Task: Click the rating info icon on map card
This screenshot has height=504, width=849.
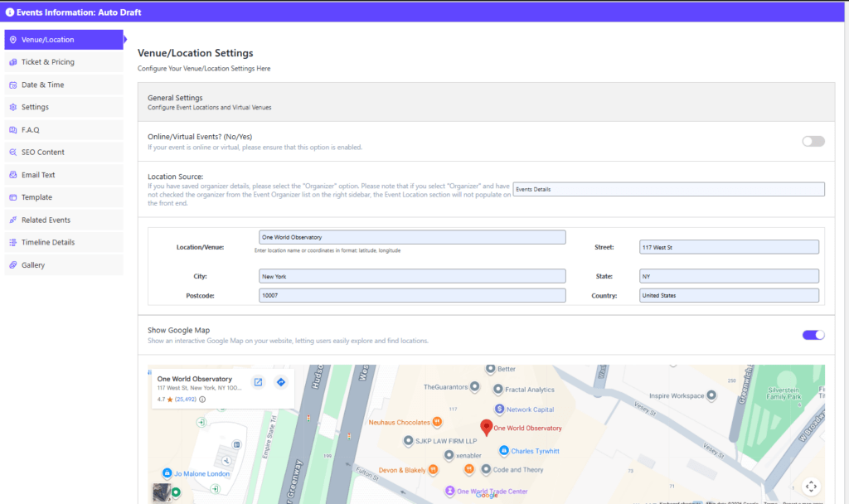Action: (x=202, y=400)
